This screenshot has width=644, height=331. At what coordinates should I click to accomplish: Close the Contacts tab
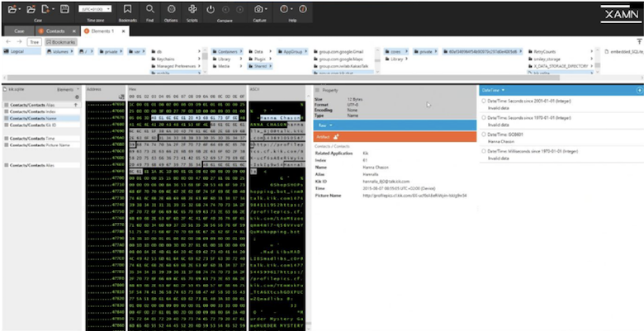[x=74, y=31]
